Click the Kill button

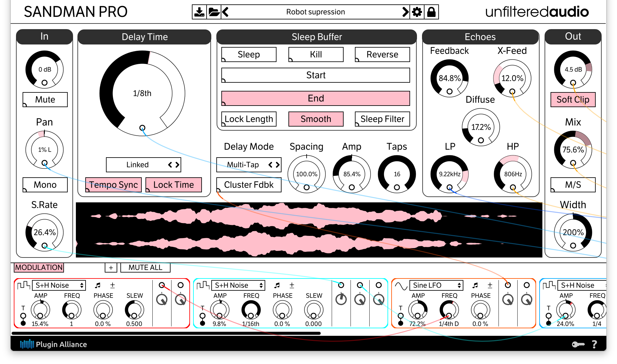pos(316,55)
